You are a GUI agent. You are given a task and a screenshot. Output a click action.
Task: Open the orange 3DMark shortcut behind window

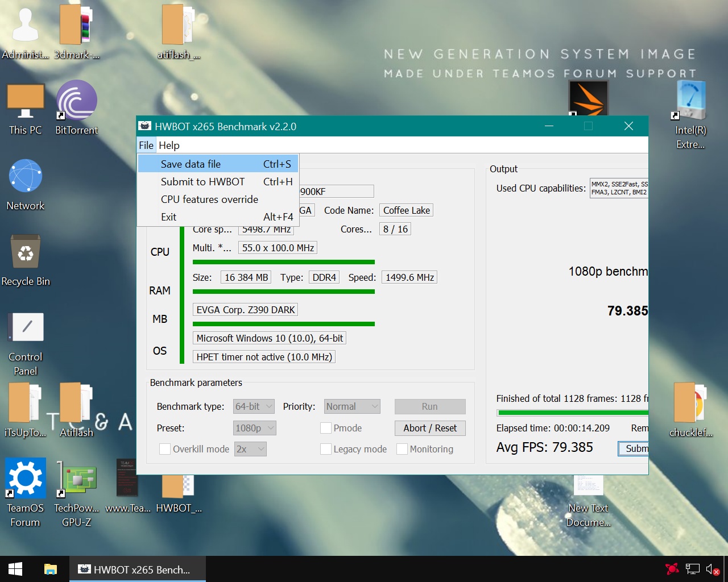coord(588,97)
